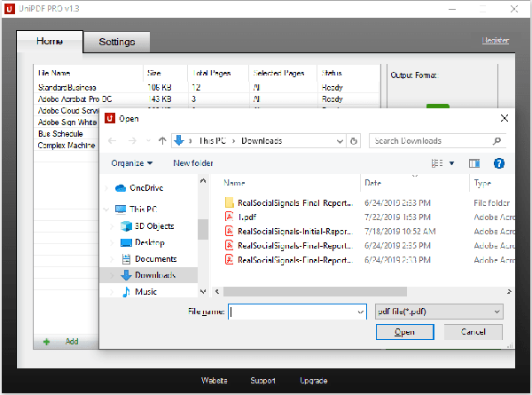Viewport: 532px width, 395px height.
Task: Expand the address bar path dropdown
Action: pyautogui.click(x=340, y=141)
